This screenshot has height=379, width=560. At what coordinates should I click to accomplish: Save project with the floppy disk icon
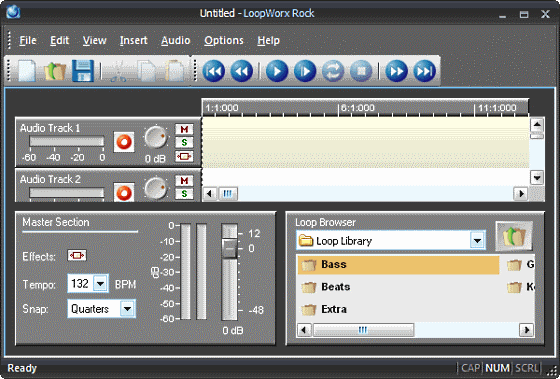coord(83,71)
